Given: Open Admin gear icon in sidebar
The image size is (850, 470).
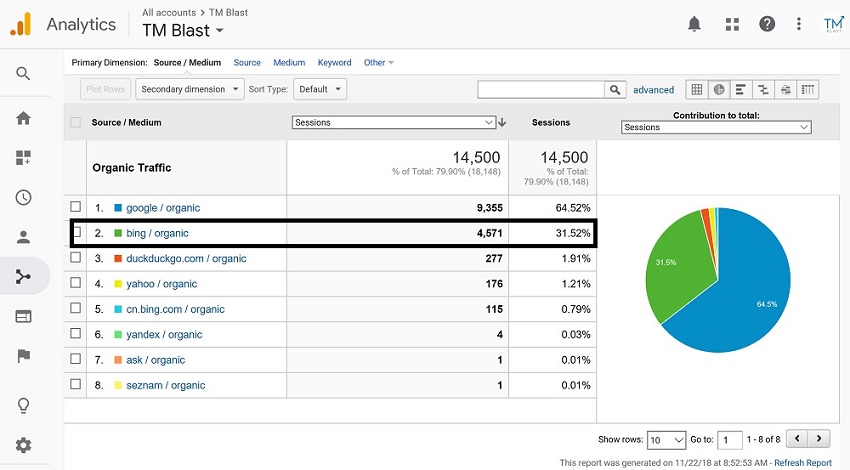Looking at the screenshot, I should click(x=23, y=446).
